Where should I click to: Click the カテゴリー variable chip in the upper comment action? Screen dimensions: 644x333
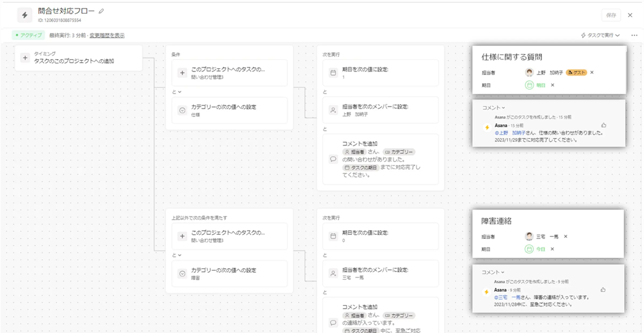(399, 152)
